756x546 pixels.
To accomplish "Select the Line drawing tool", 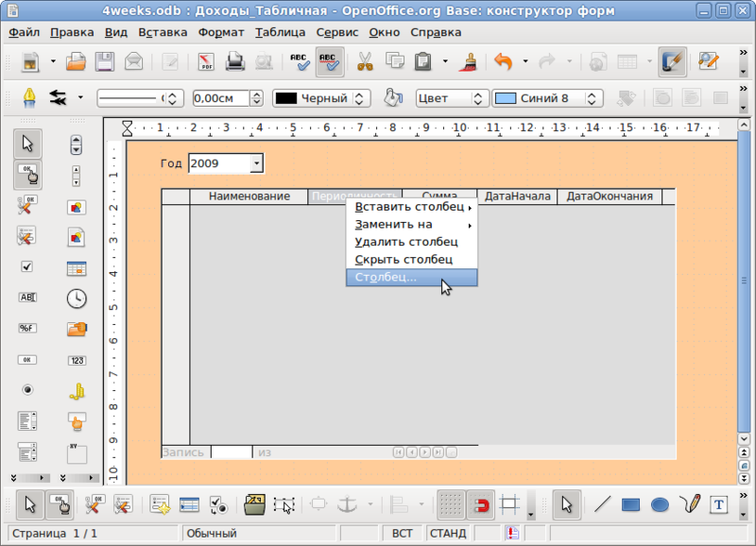I will tap(602, 505).
